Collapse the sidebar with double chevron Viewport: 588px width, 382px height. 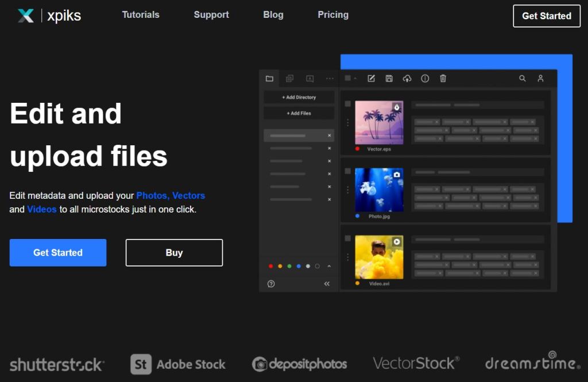(327, 284)
